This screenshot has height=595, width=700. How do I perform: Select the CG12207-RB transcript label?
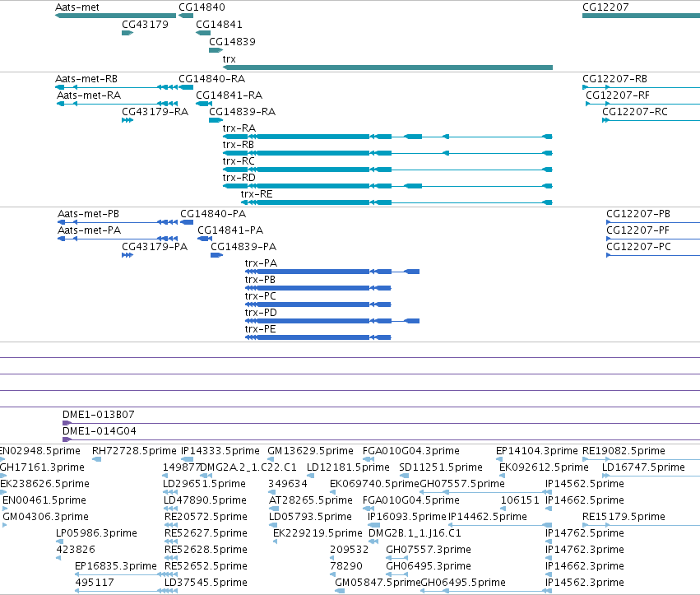[x=614, y=79]
